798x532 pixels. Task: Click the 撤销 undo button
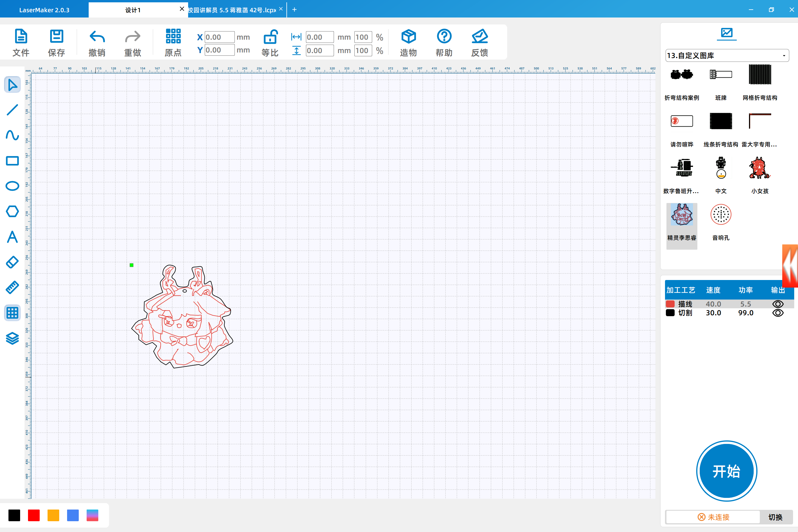(97, 43)
